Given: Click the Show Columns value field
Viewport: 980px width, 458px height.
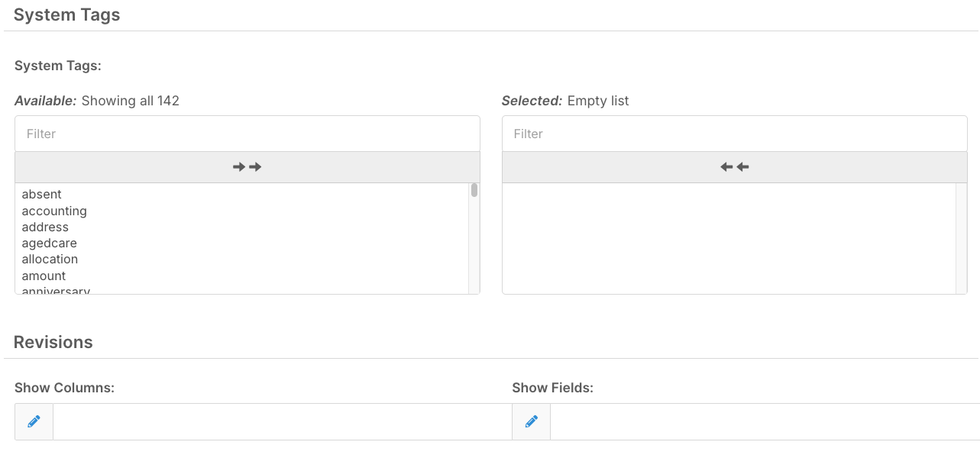Looking at the screenshot, I should click(x=283, y=421).
